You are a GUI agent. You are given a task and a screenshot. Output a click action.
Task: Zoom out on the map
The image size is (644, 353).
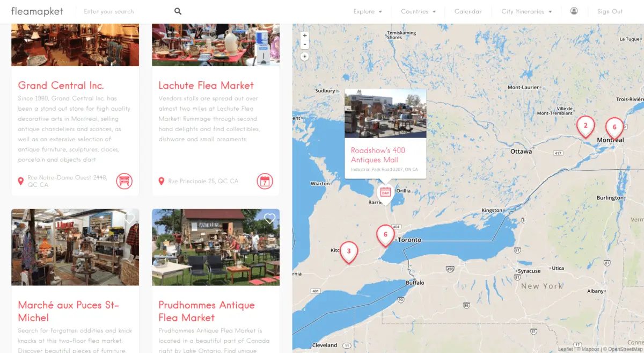pos(305,45)
